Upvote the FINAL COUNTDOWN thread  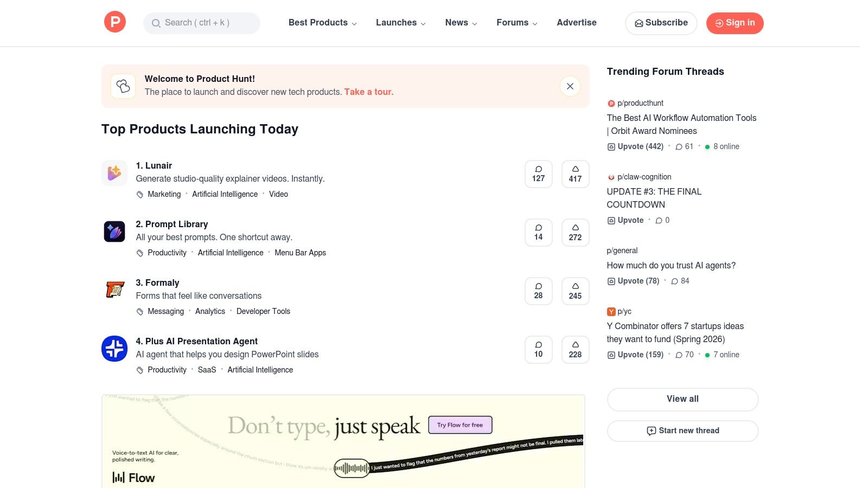coord(626,220)
